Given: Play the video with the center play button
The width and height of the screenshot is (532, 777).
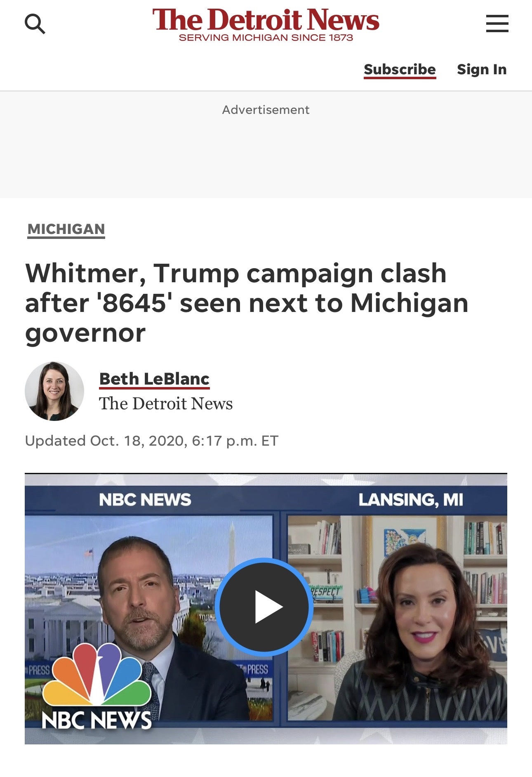Looking at the screenshot, I should point(264,607).
